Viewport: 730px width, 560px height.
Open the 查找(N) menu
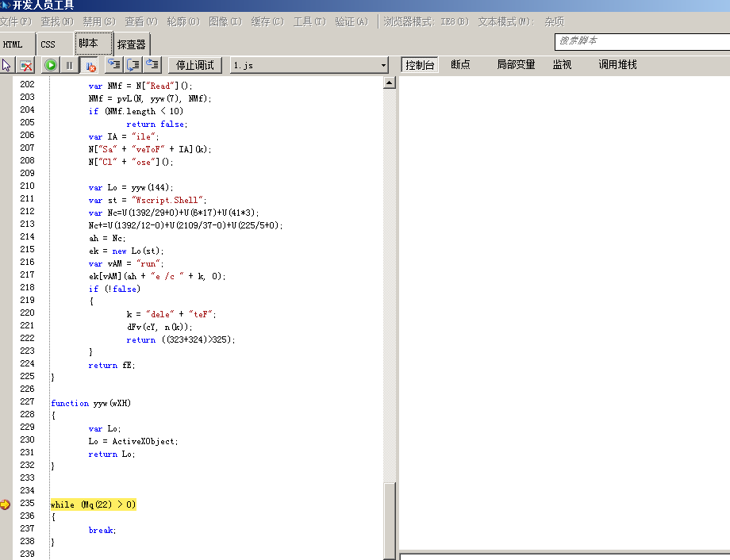pos(57,22)
